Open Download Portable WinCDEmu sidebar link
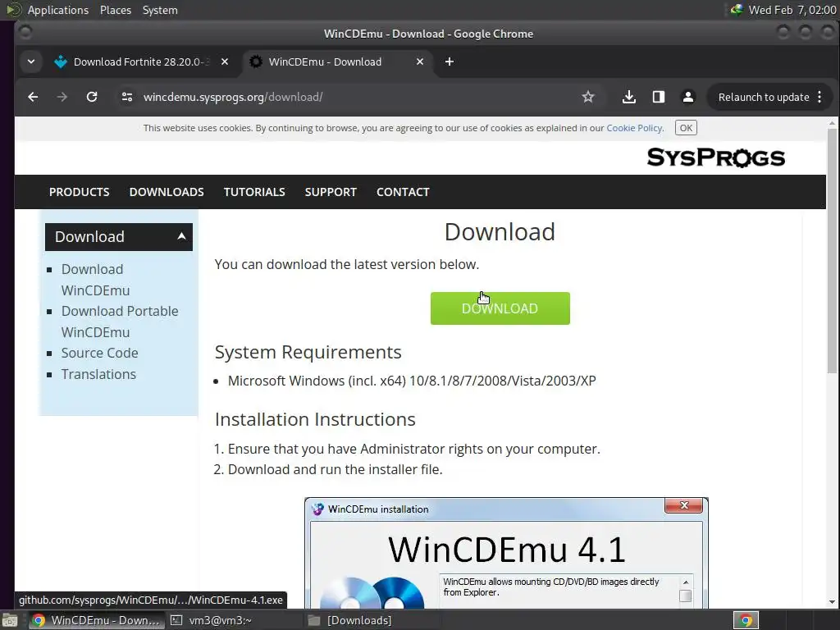 click(120, 322)
